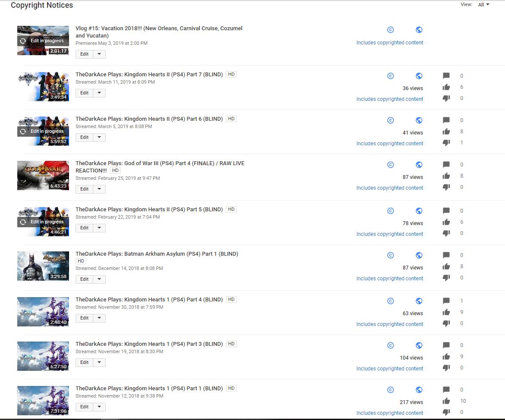Expand Edit dropdown arrow for Kingdom Hearts 1 Part 3
The width and height of the screenshot is (505, 420).
99,362
